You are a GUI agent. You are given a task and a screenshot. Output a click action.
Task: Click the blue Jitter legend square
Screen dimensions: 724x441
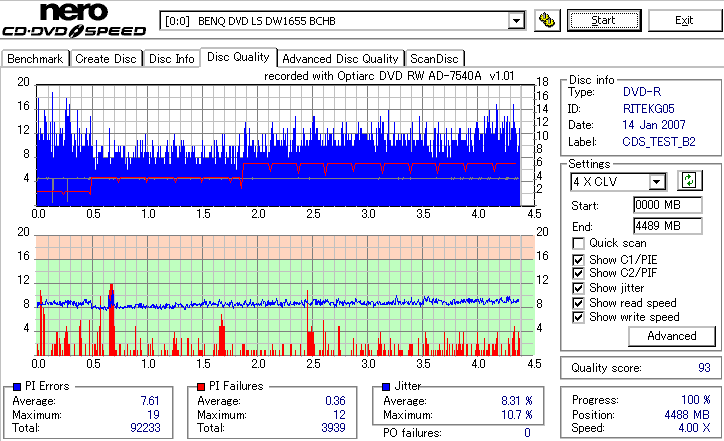[x=386, y=387]
